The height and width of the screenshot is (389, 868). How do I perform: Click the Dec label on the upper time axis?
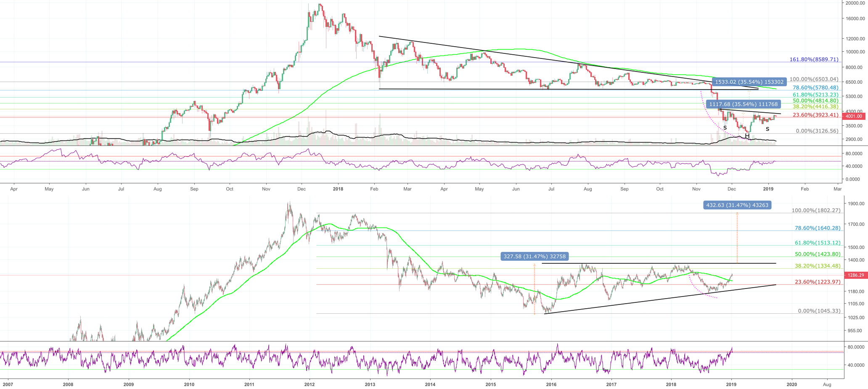click(x=301, y=189)
